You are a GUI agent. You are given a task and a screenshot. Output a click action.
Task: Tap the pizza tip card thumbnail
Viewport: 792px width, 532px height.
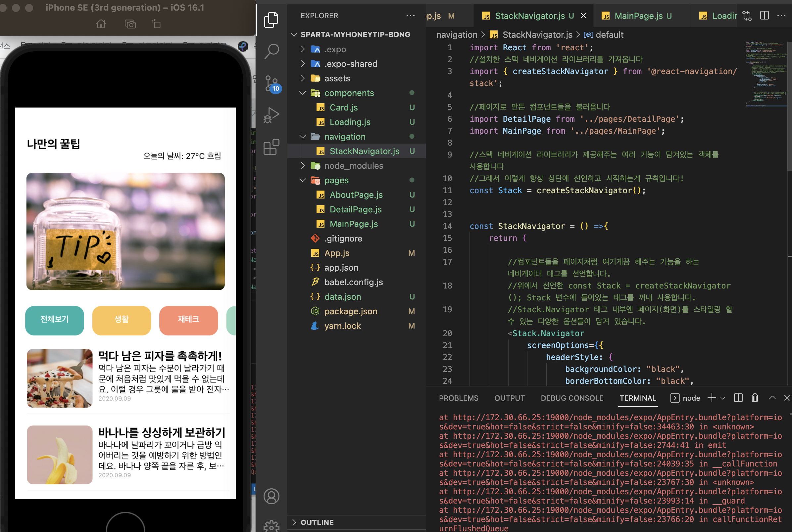point(60,378)
